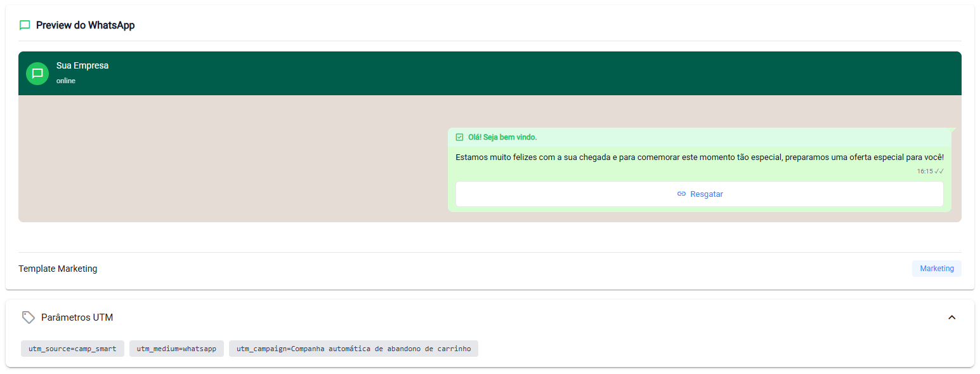
Task: Click the online status text
Action: pos(66,81)
